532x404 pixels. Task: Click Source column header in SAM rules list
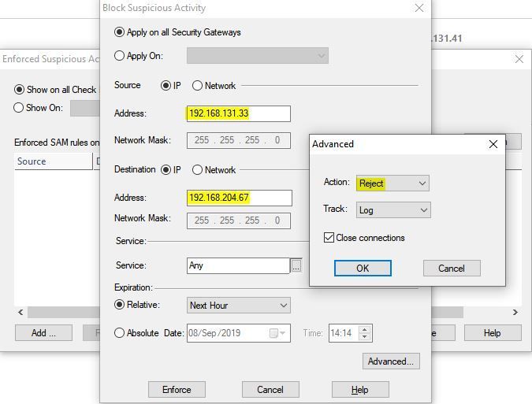54,161
